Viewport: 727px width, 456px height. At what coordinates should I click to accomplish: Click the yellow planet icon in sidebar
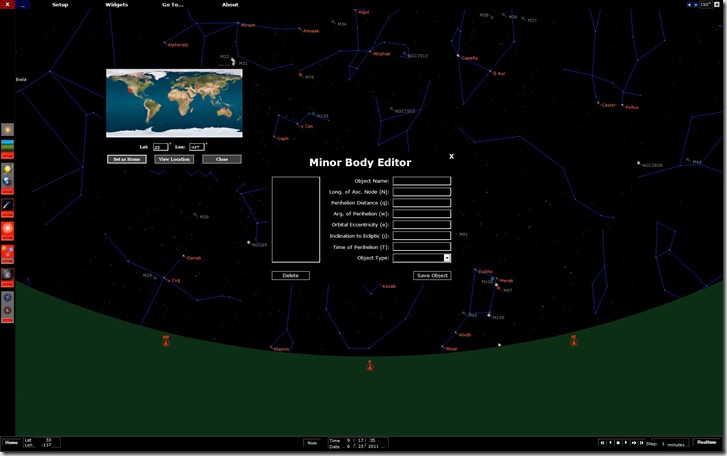[7, 169]
